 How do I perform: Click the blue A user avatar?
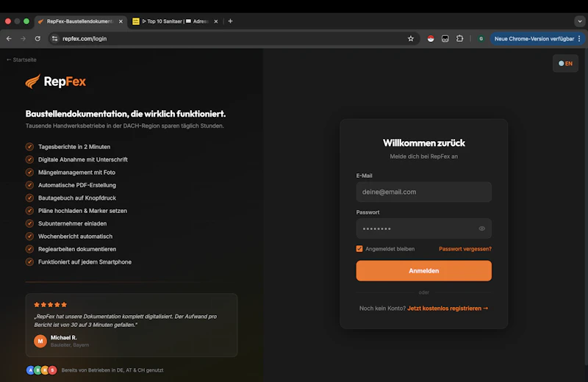pyautogui.click(x=31, y=370)
